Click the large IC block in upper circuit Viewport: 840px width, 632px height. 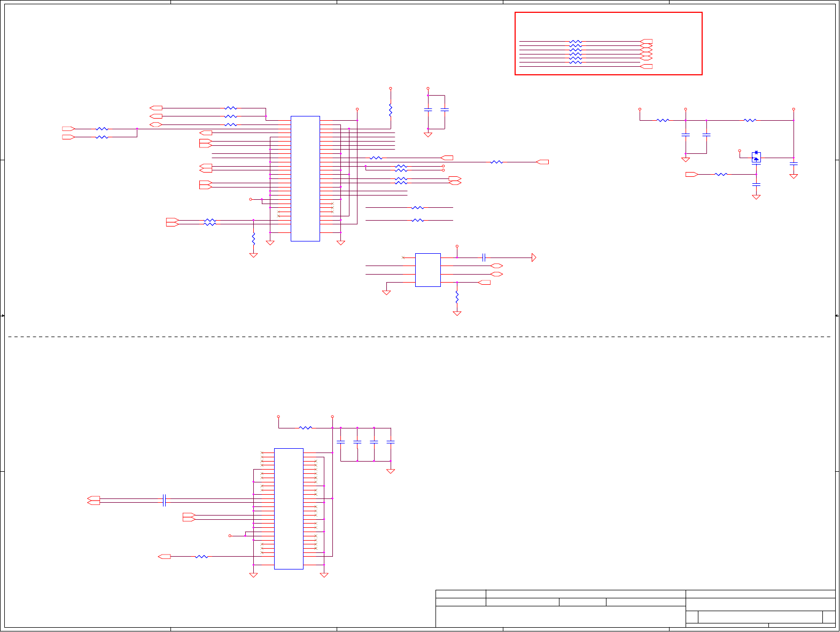click(305, 178)
